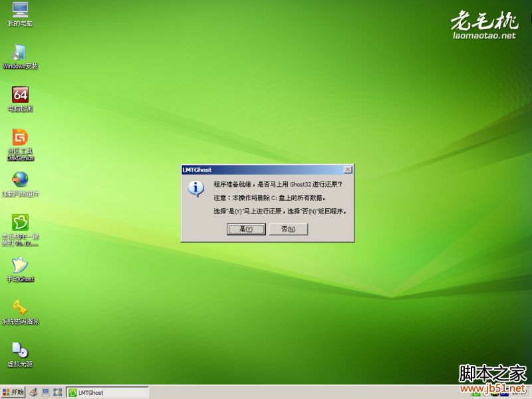
Task: Open the 系统密码清除 key icon
Action: tap(20, 308)
